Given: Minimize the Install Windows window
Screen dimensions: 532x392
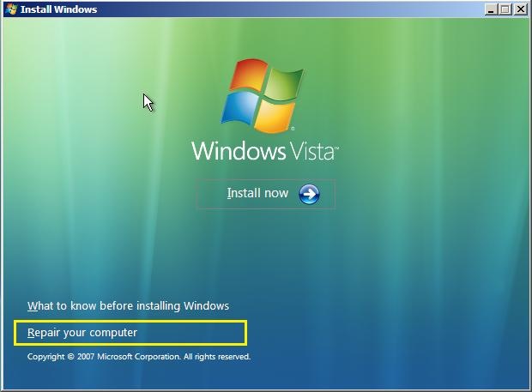Looking at the screenshot, I should tap(490, 9).
